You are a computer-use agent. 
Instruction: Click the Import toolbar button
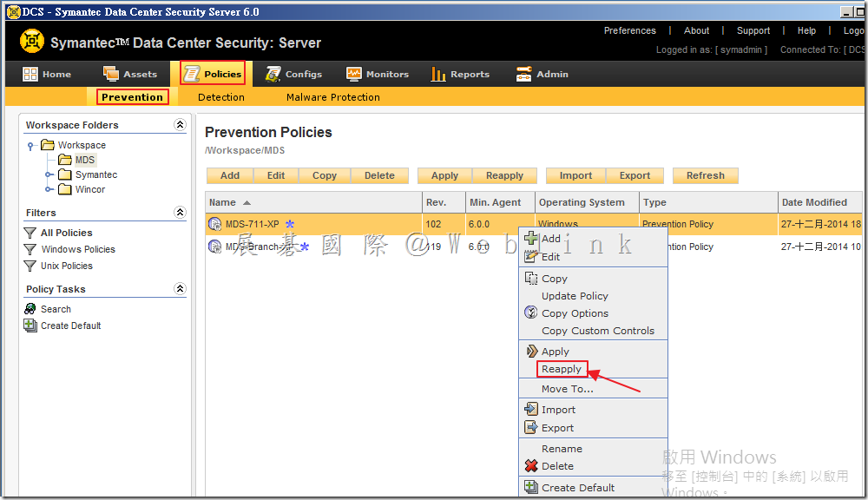575,175
